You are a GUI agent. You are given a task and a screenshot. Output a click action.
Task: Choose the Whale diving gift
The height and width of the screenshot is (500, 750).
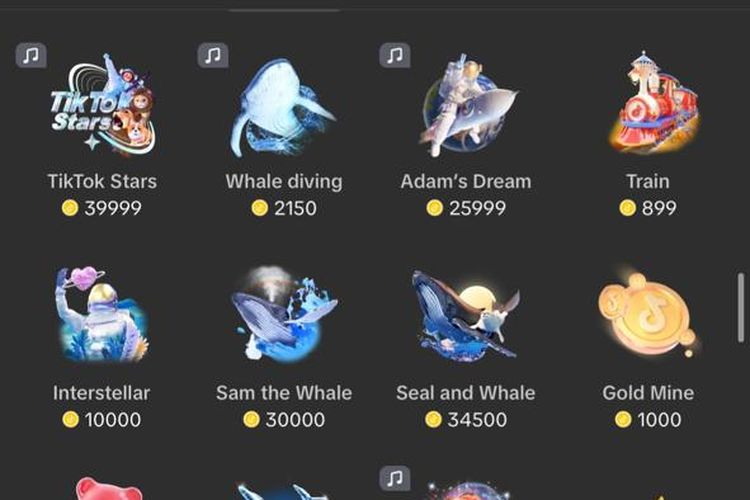click(284, 108)
